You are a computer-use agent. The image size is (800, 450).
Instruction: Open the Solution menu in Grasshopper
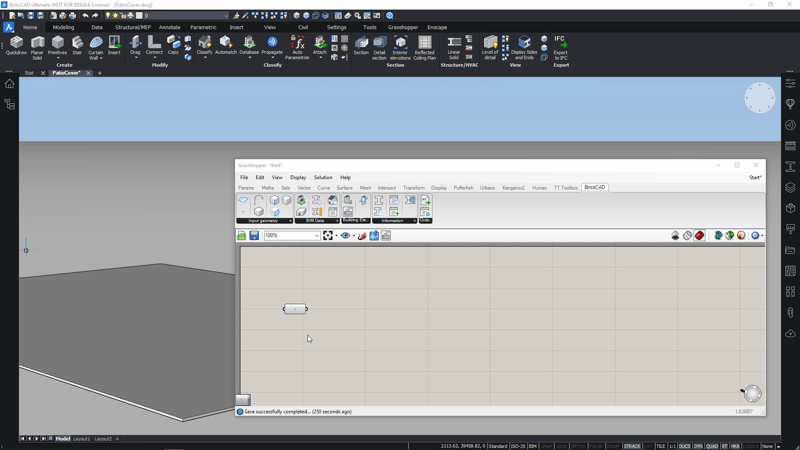(x=323, y=177)
